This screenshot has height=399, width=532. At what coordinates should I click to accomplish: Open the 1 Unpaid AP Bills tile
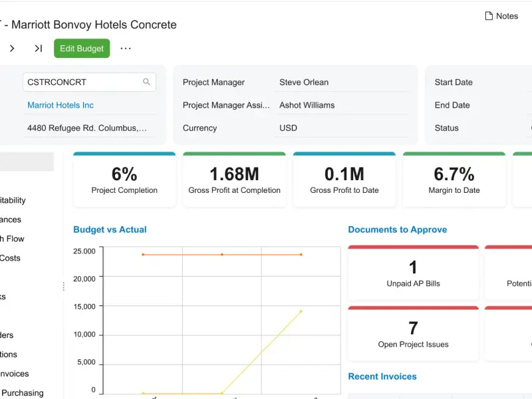tap(413, 273)
